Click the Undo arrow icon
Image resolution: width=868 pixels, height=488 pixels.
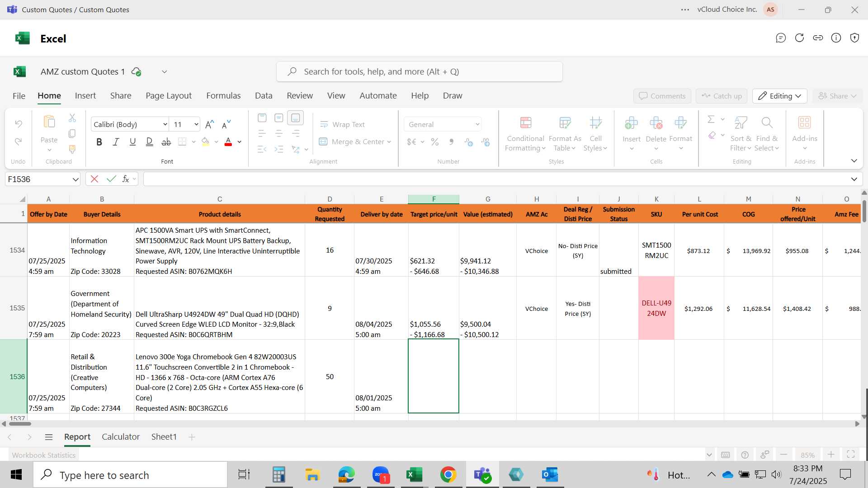tap(19, 123)
